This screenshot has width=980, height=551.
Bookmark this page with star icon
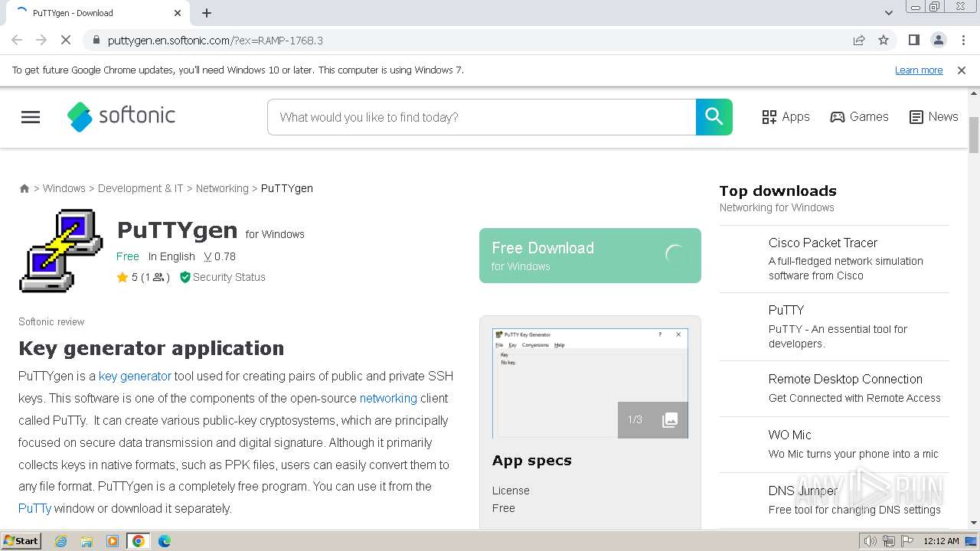[x=884, y=40]
